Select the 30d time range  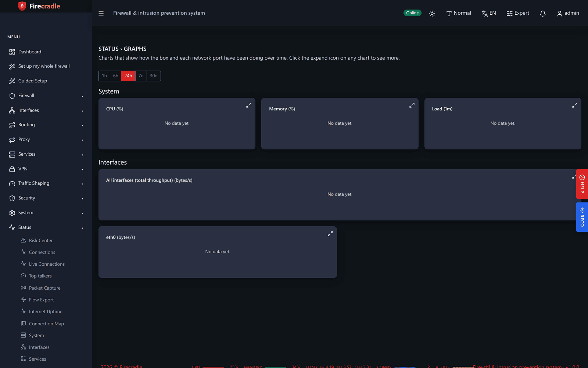click(154, 76)
